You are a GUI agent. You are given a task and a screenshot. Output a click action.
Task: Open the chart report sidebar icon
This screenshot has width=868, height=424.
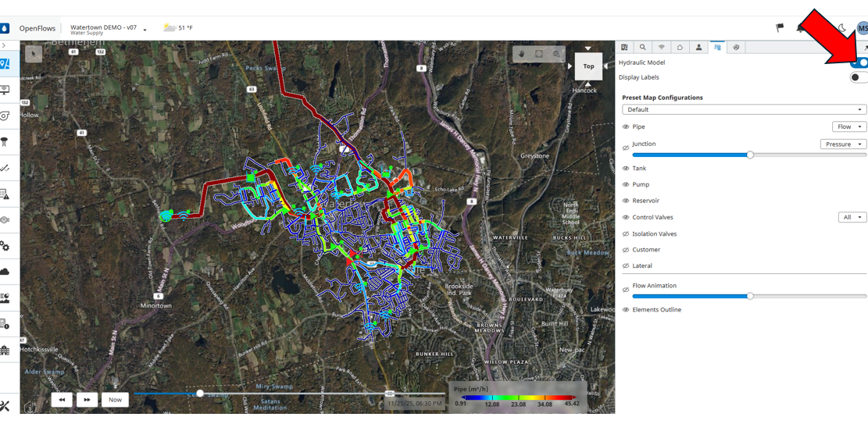coord(5,298)
